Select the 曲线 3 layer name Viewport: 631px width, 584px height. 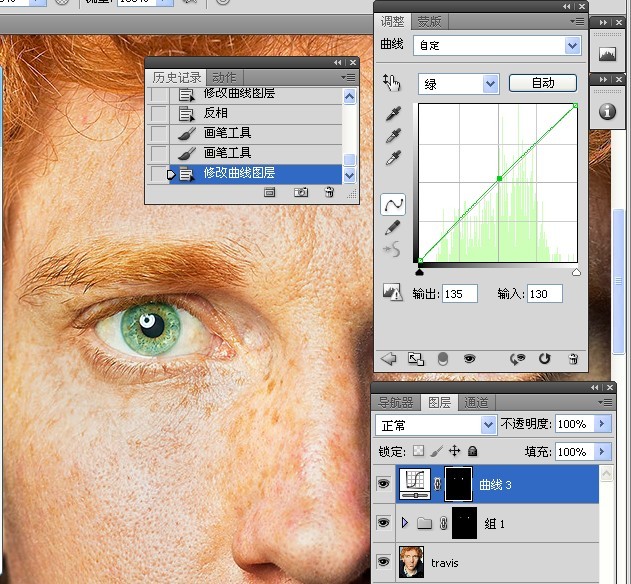coord(495,485)
